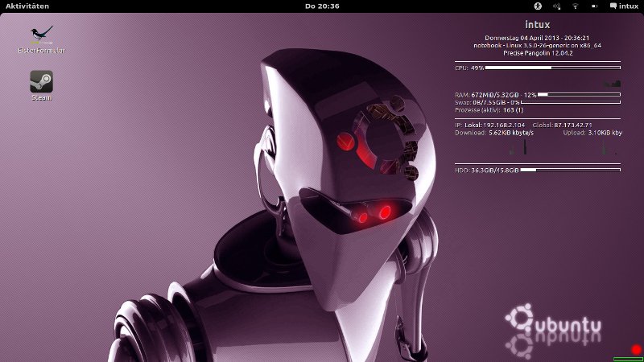Image resolution: width=644 pixels, height=362 pixels.
Task: Click the Prozesse (aktiv) 163 line
Action: (489, 110)
